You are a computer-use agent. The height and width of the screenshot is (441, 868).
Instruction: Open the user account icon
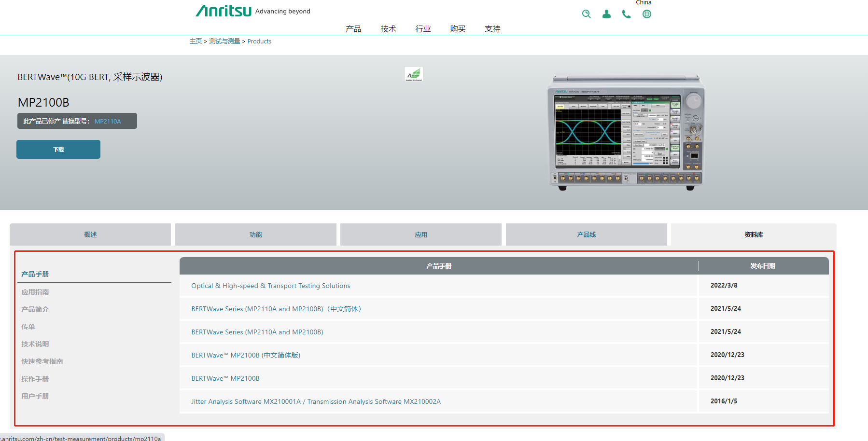tap(606, 14)
